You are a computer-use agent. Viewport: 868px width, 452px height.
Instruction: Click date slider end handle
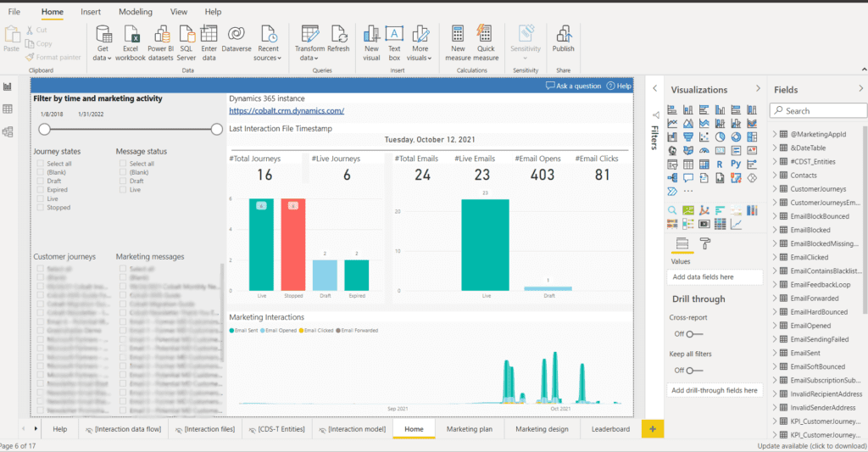pyautogui.click(x=216, y=130)
